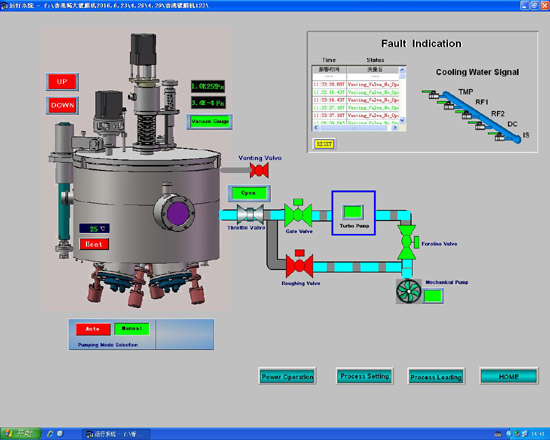Toggle the Mechanical Pump green switch
The width and height of the screenshot is (550, 440).
(x=433, y=296)
